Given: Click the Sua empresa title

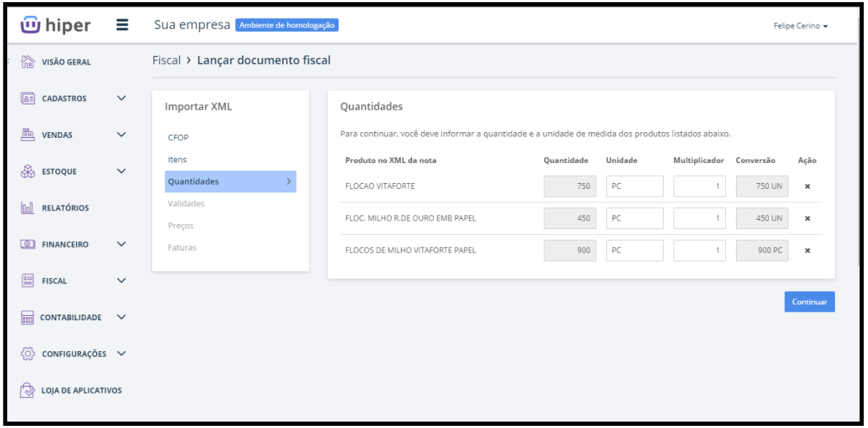Looking at the screenshot, I should tap(191, 26).
